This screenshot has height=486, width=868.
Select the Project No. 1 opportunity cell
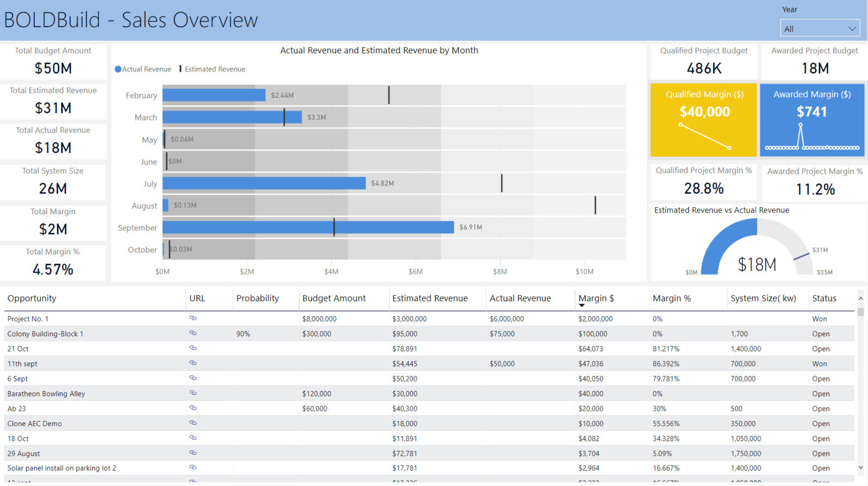click(28, 319)
